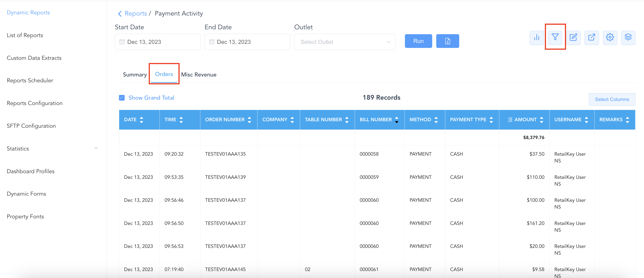The height and width of the screenshot is (278, 644).
Task: Open report settings gear icon
Action: coord(610,38)
